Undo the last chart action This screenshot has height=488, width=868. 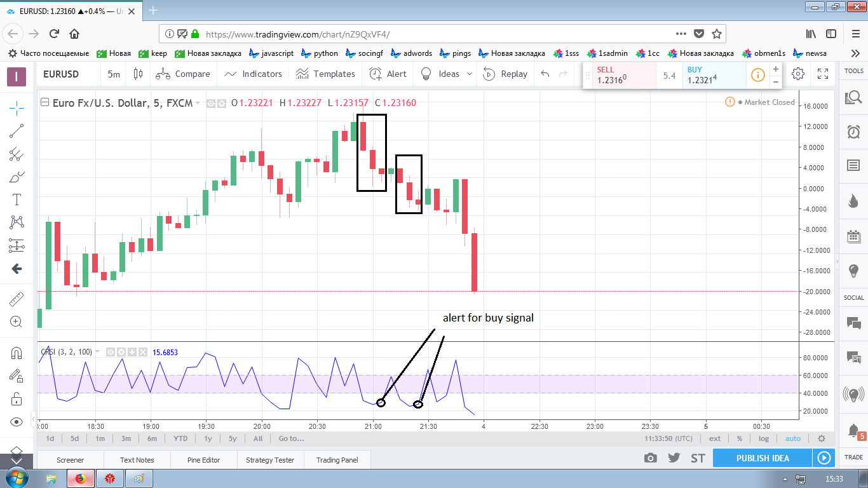[x=545, y=74]
